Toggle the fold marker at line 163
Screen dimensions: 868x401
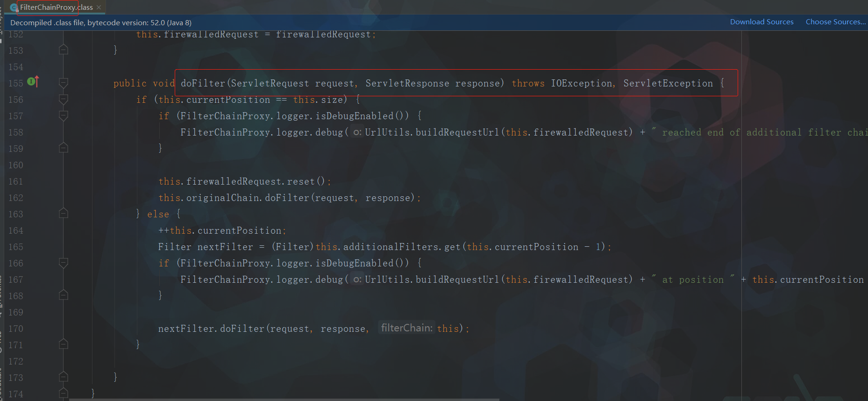pos(64,214)
